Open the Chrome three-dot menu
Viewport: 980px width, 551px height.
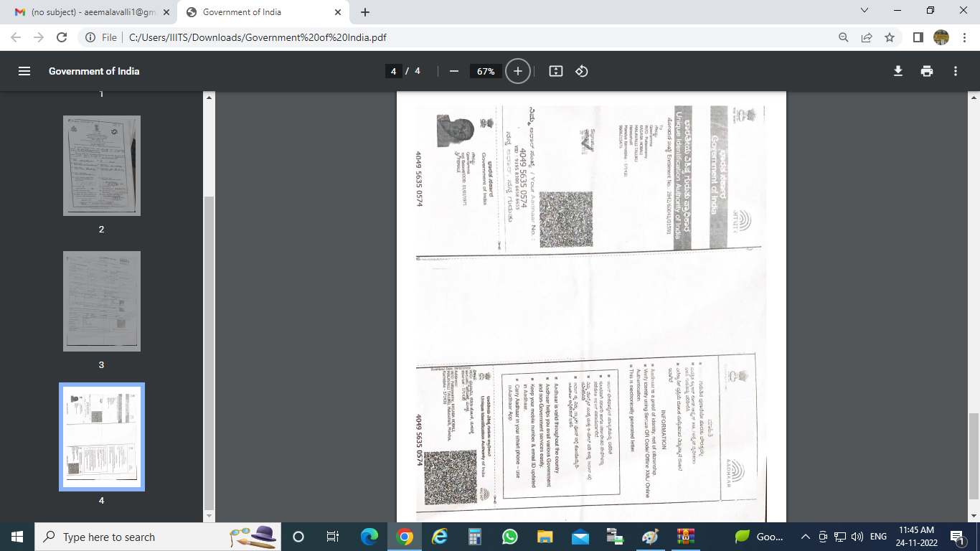click(964, 37)
